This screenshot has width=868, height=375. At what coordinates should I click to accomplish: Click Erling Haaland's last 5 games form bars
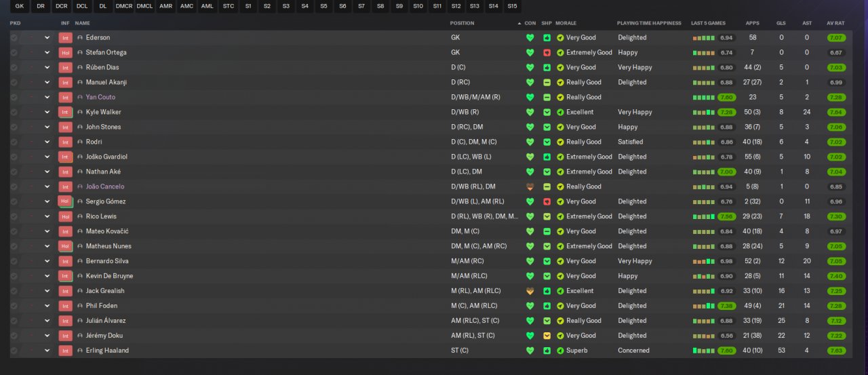click(x=704, y=351)
